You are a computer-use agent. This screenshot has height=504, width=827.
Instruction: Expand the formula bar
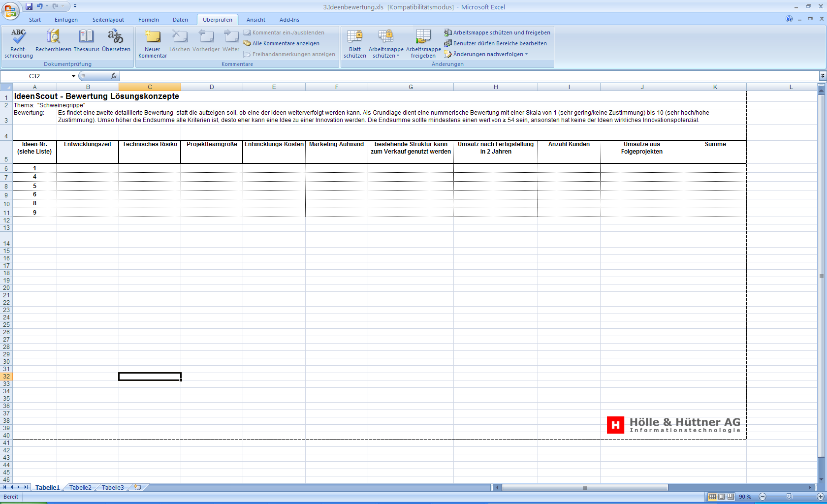point(823,76)
